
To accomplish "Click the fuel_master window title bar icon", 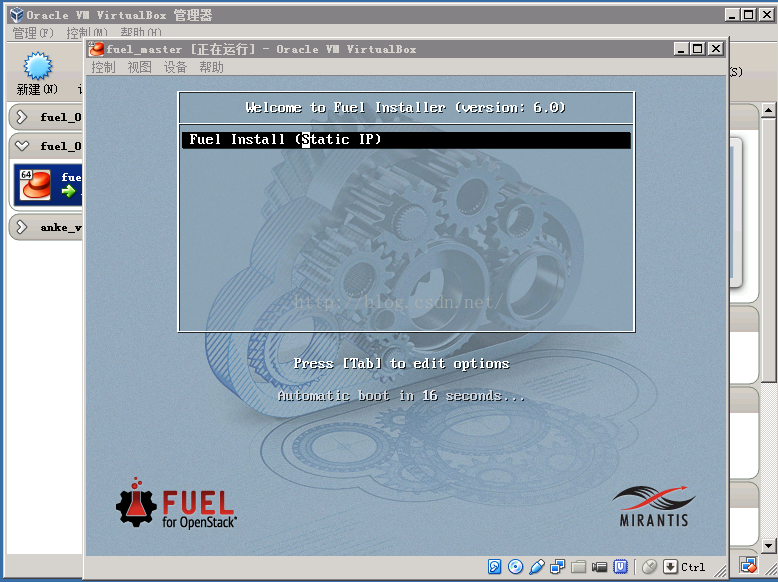I will (96, 49).
